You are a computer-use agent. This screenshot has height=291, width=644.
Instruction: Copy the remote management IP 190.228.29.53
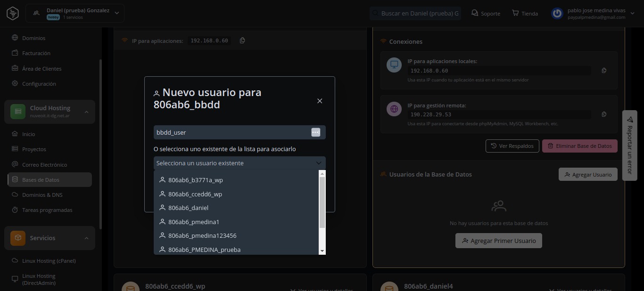click(604, 114)
